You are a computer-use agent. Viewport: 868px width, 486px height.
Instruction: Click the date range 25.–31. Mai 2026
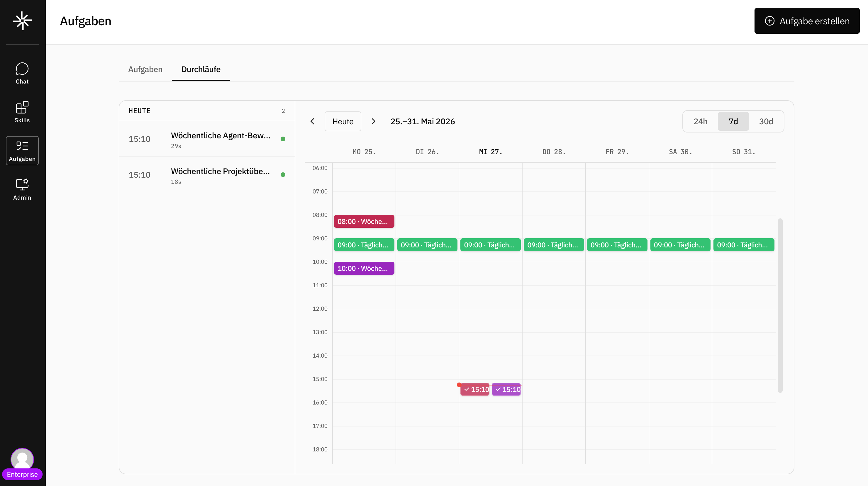pos(423,121)
